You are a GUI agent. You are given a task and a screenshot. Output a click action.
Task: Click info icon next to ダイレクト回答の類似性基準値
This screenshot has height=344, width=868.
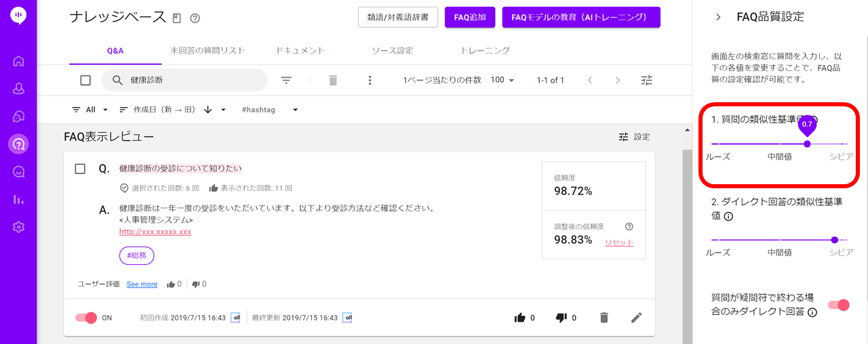729,217
